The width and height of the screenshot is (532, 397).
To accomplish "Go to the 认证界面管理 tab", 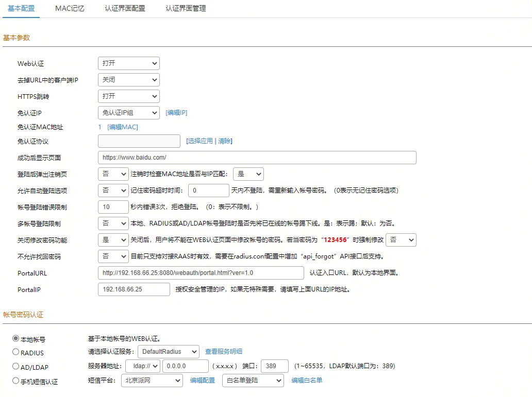I will point(186,9).
